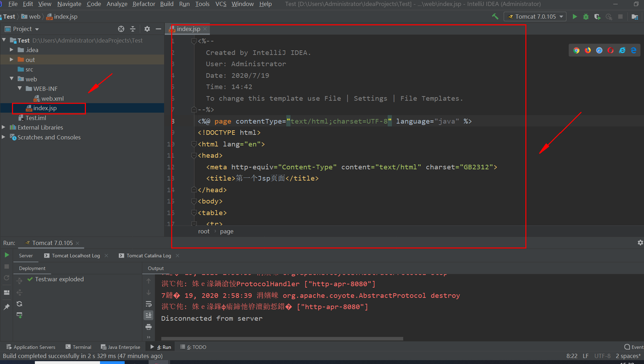Run with coverage shield icon

pyautogui.click(x=597, y=16)
